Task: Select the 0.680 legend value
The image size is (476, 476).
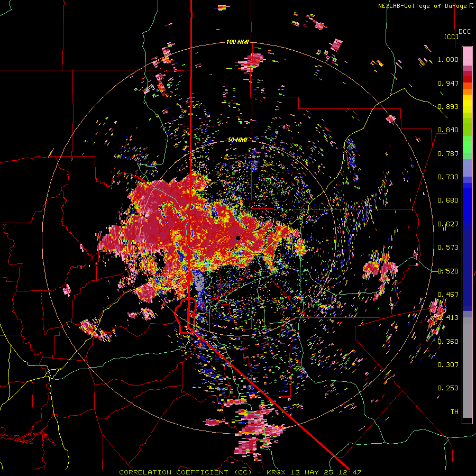Action: click(x=448, y=200)
